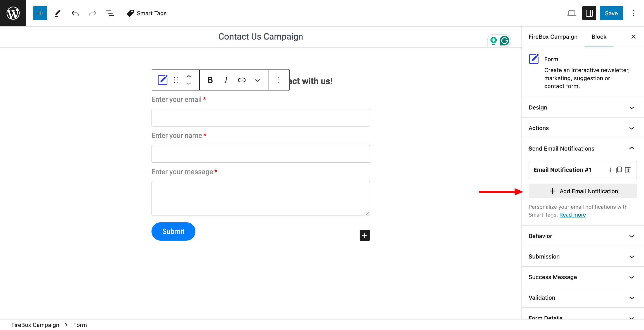Screen dimensions: 644x330
Task: Switch to the FireBox Campaign tab
Action: pyautogui.click(x=553, y=37)
